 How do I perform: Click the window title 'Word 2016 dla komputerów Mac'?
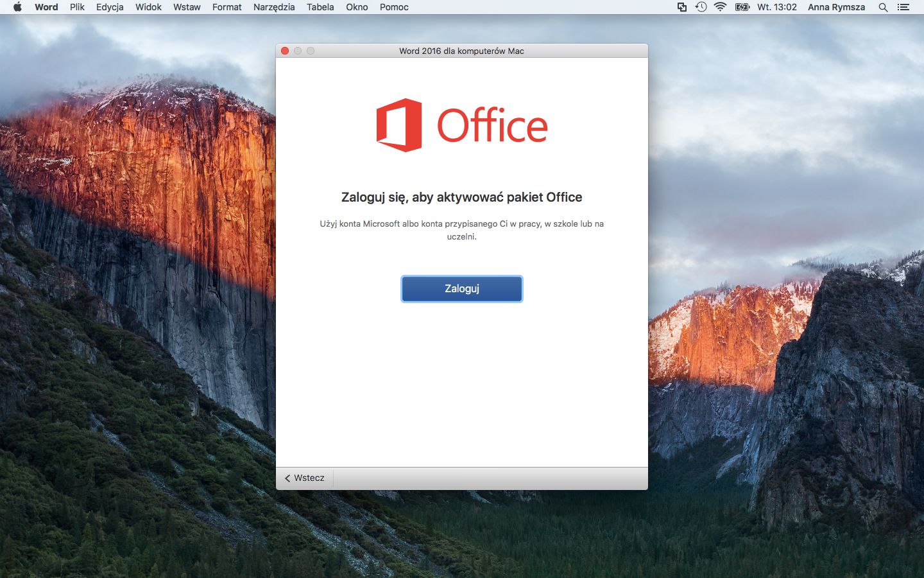461,51
